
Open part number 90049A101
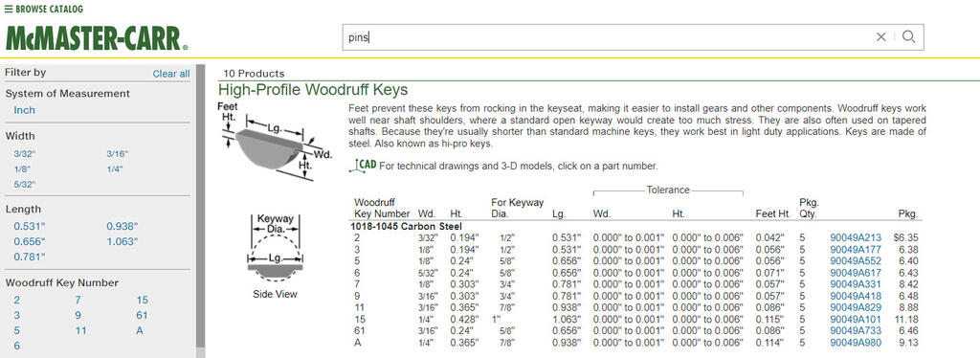pyautogui.click(x=856, y=320)
